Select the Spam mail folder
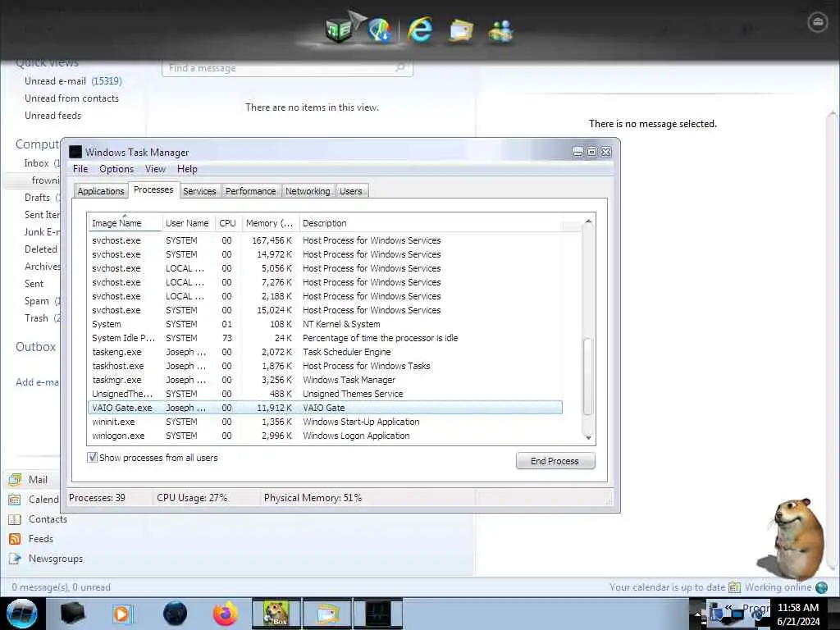The image size is (840, 630). (36, 301)
